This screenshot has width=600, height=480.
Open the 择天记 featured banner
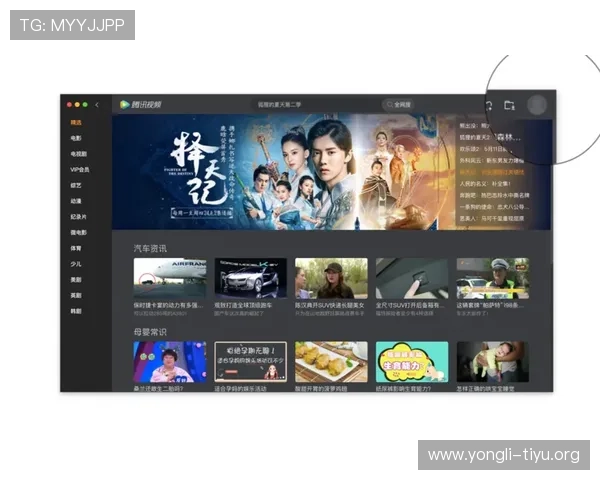pyautogui.click(x=283, y=171)
